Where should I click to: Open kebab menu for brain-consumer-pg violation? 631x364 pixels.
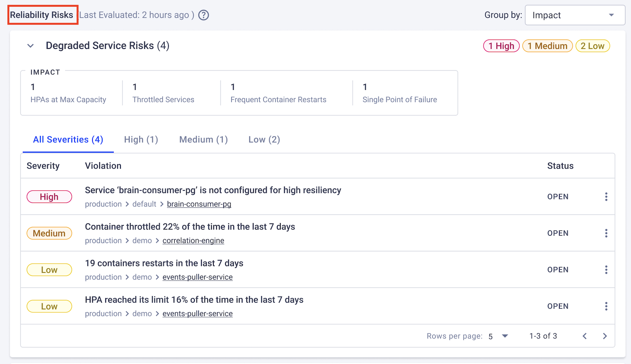(x=606, y=197)
